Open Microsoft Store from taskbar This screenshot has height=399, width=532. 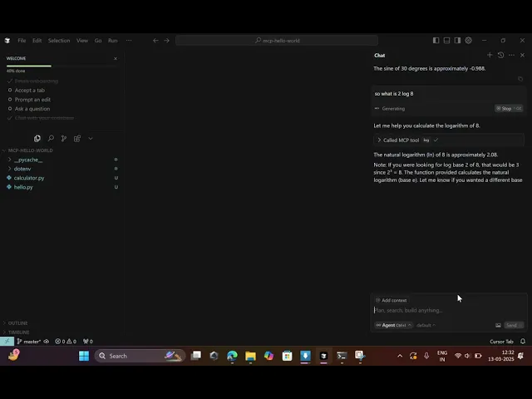(287, 356)
